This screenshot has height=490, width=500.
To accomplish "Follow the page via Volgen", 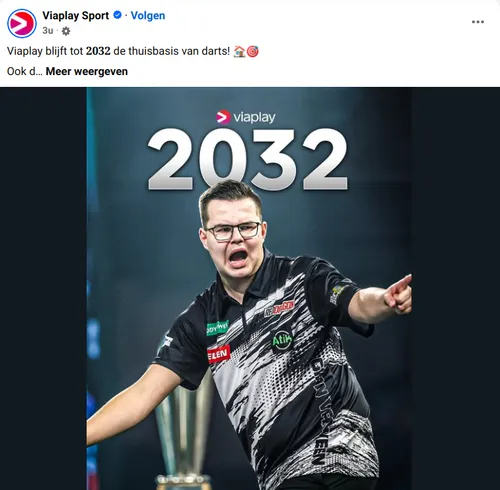I will tap(148, 15).
